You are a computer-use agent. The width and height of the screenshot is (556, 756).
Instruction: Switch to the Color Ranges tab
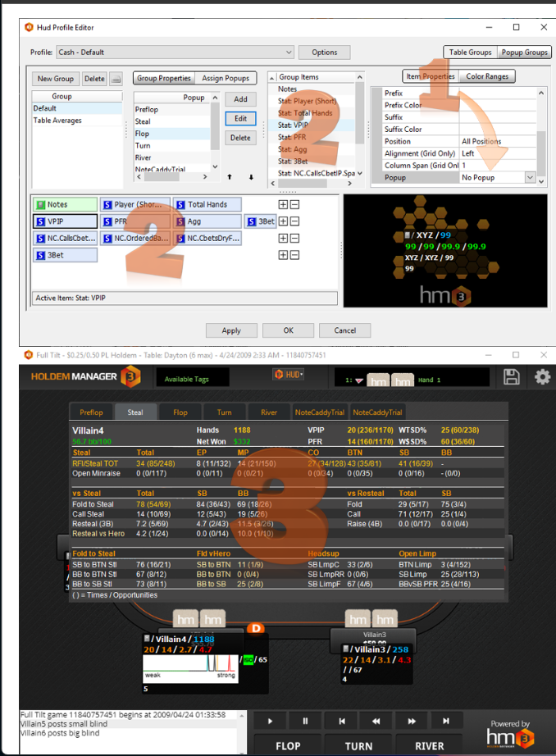[487, 76]
